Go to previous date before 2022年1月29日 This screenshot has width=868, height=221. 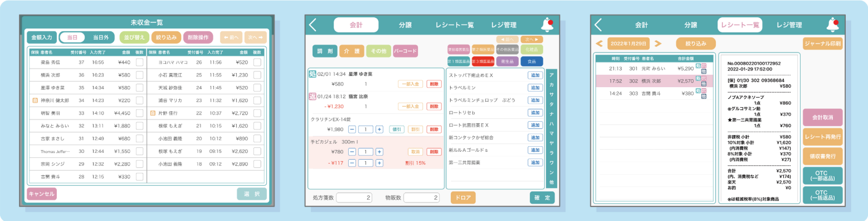pos(599,43)
